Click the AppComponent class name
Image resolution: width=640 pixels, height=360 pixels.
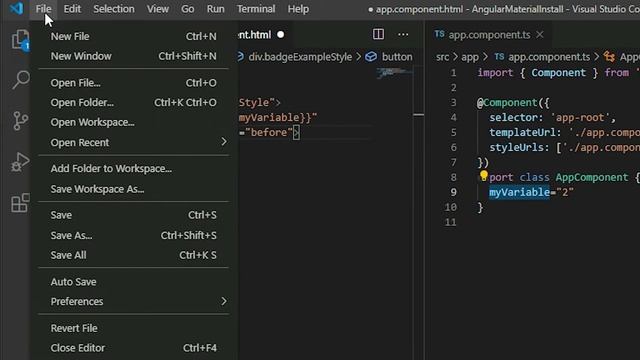pyautogui.click(x=591, y=177)
